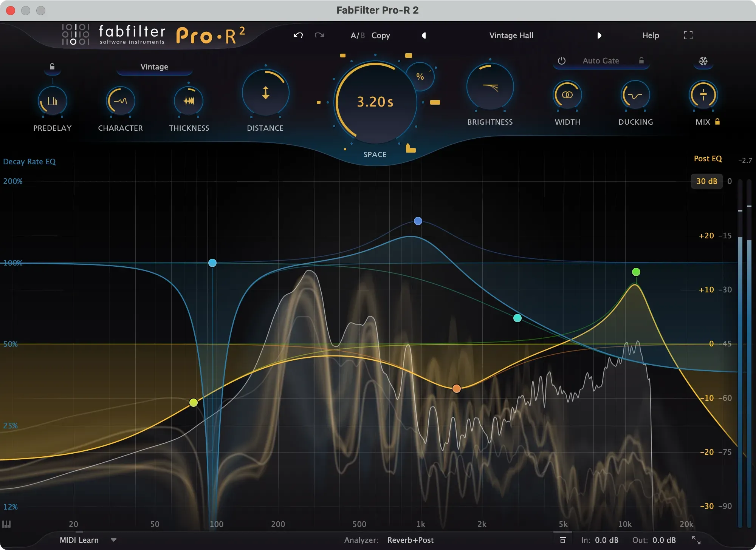756x550 pixels.
Task: Toggle full screen mode icon
Action: pos(688,35)
